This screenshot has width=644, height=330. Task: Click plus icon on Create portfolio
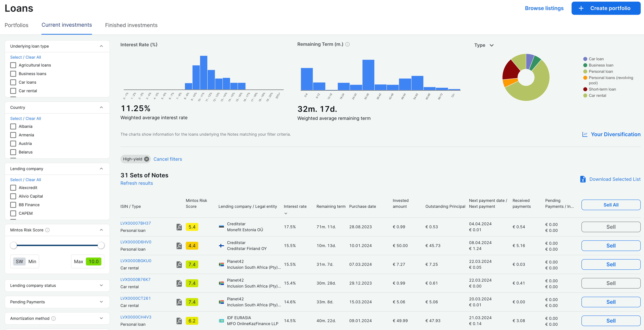(581, 8)
